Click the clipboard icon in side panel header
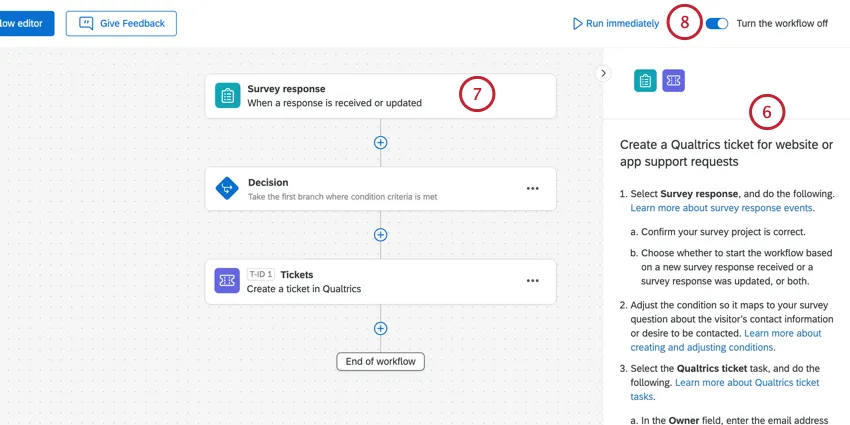 click(645, 81)
